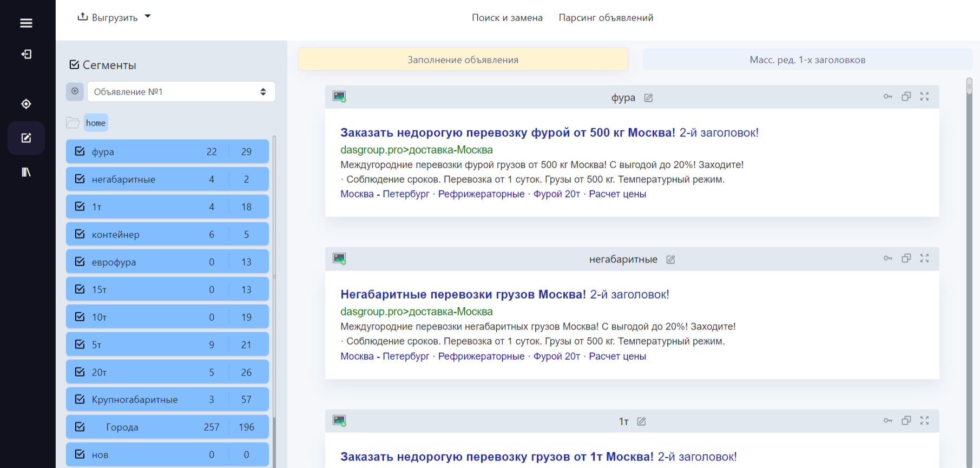The width and height of the screenshot is (980, 468).
Task: Click Фурой 20т sitelink in фура ad
Action: point(557,194)
